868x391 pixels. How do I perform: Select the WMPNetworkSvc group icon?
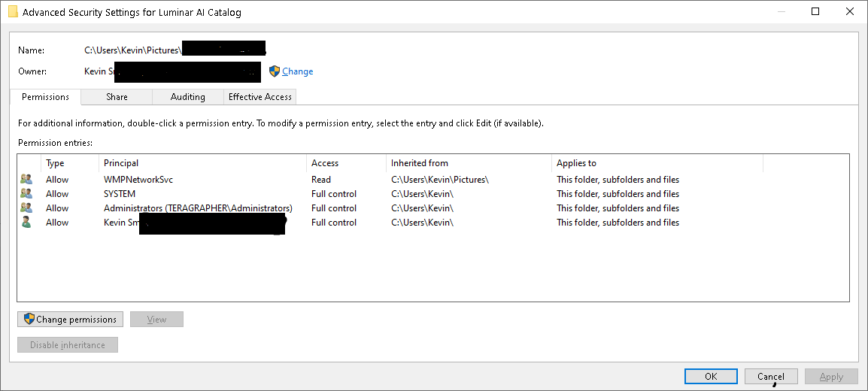pyautogui.click(x=26, y=179)
